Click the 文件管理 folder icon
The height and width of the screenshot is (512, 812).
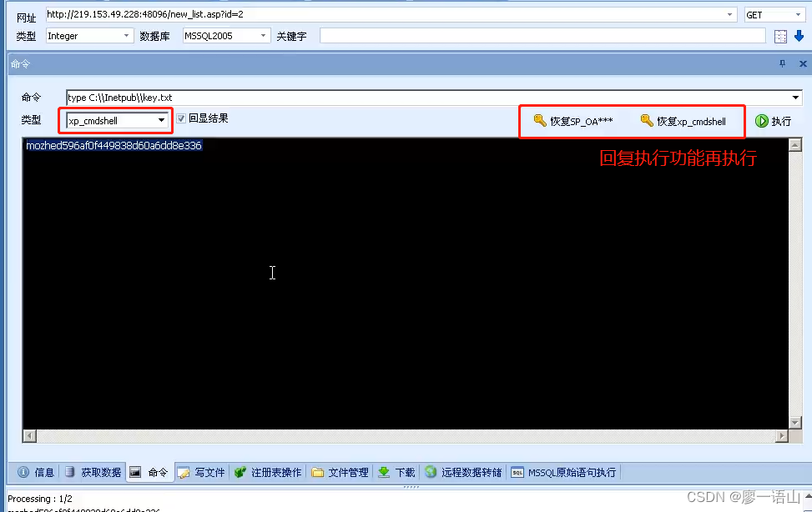pos(317,472)
